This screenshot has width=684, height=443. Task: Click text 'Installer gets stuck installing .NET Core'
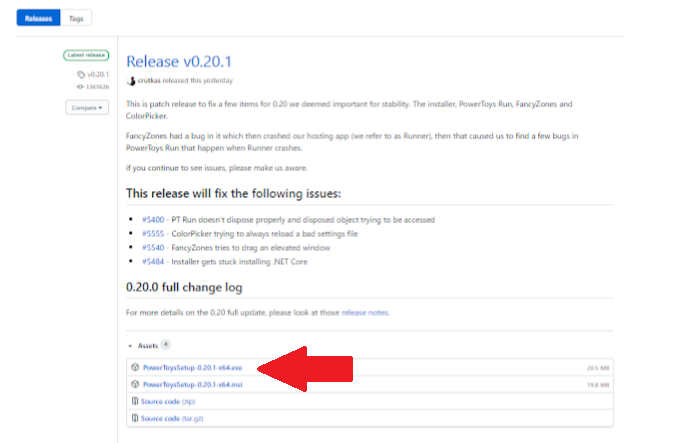pos(239,262)
